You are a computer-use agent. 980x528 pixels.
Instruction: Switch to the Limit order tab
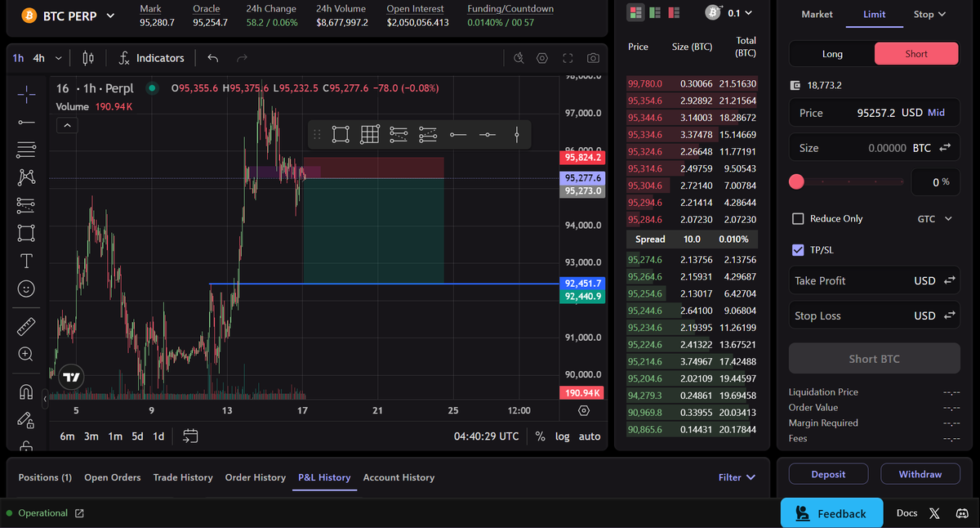875,14
